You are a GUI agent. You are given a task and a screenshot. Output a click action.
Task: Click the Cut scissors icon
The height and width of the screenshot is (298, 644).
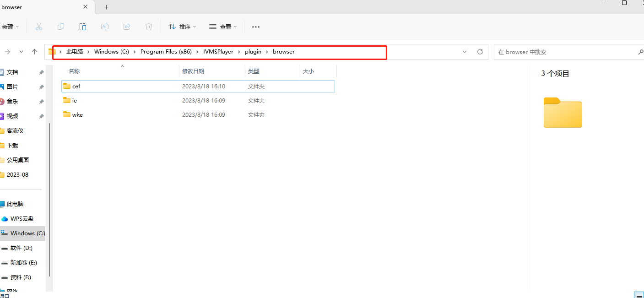click(x=38, y=27)
